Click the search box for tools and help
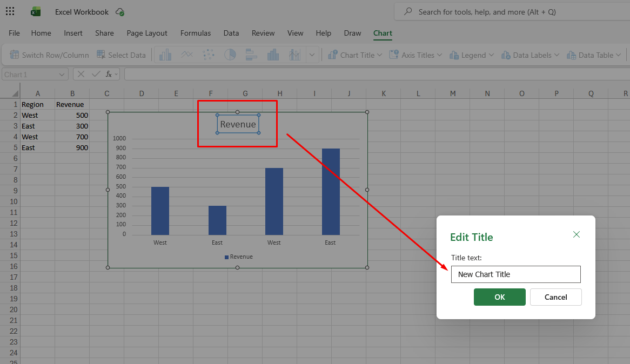 512,12
